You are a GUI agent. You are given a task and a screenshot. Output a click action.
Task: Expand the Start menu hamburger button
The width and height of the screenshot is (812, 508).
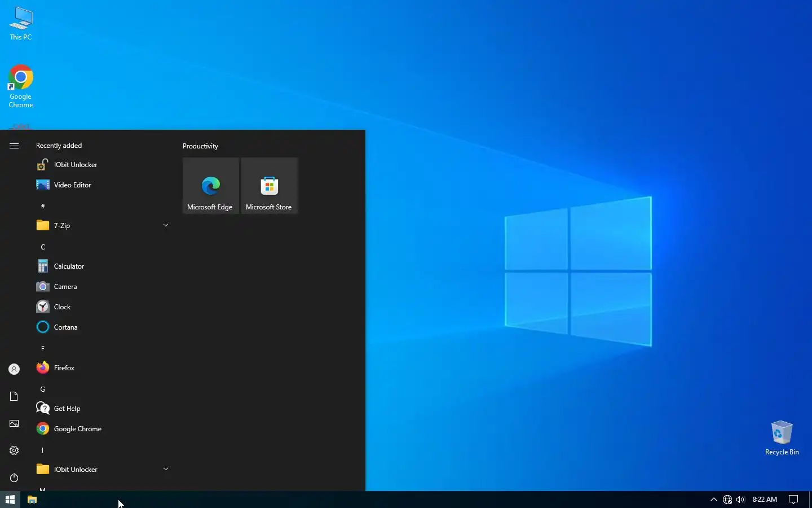(14, 146)
